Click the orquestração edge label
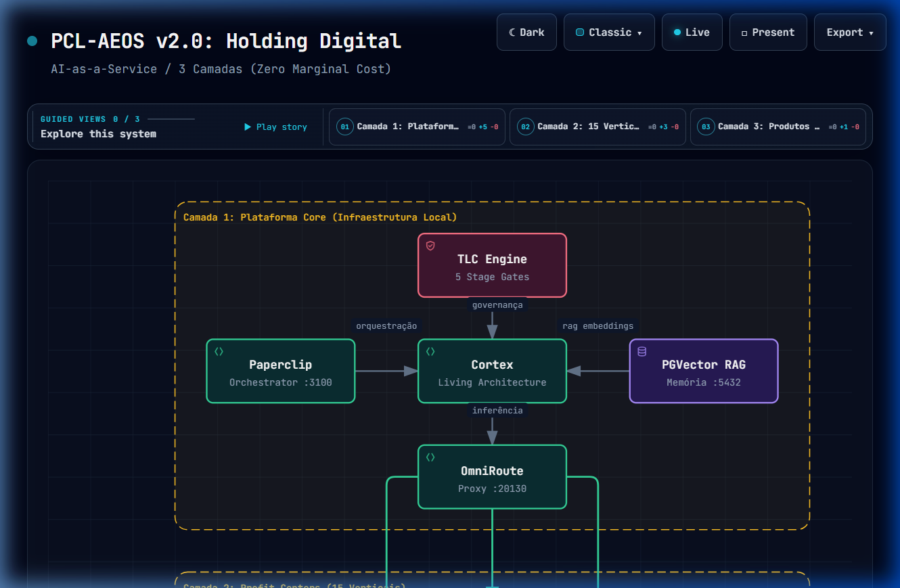The image size is (900, 588). (386, 326)
